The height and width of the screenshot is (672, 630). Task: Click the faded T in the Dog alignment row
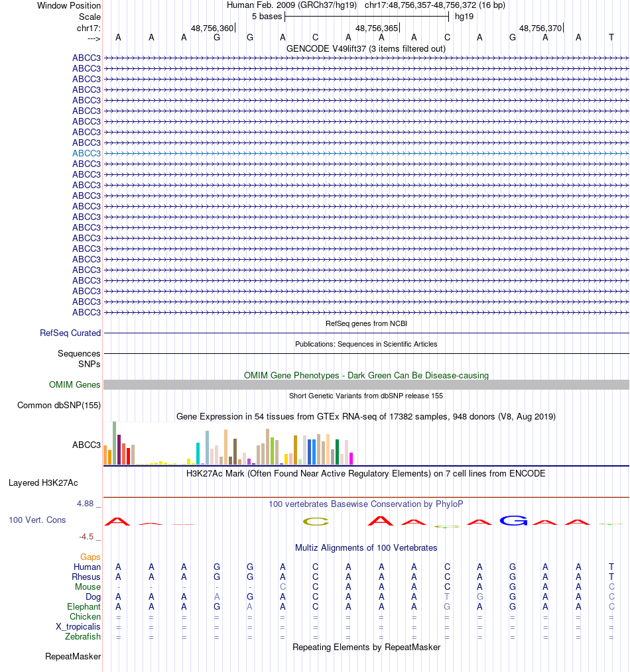tap(447, 596)
